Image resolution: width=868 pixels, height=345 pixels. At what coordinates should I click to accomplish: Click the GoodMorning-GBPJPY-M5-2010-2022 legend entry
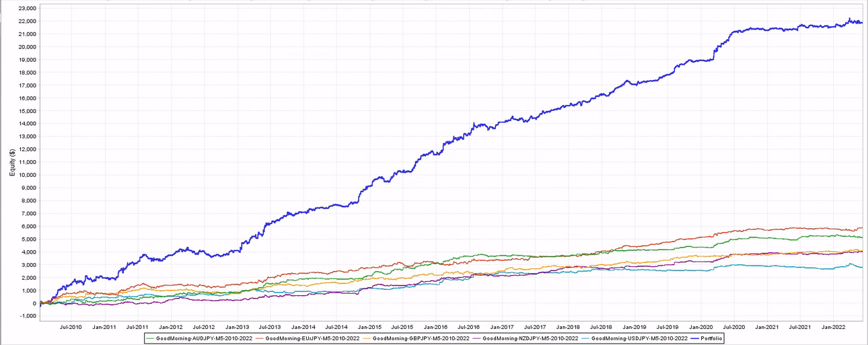(x=415, y=338)
